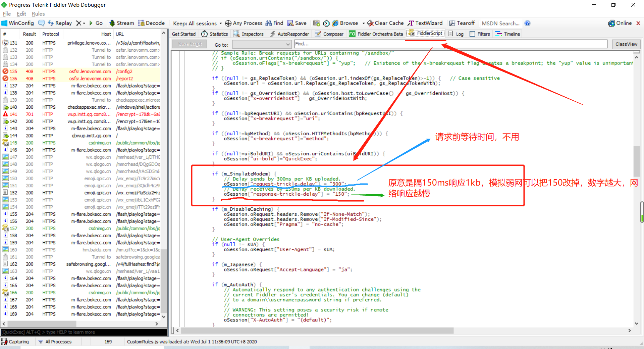Sort sessions by URL column

click(137, 34)
